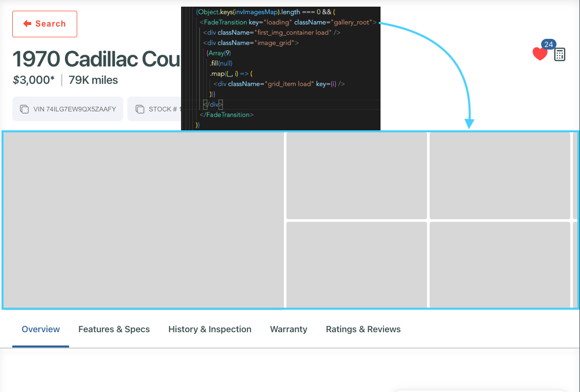The width and height of the screenshot is (580, 392).
Task: Click the 79K miles mileage text
Action: pyautogui.click(x=94, y=80)
